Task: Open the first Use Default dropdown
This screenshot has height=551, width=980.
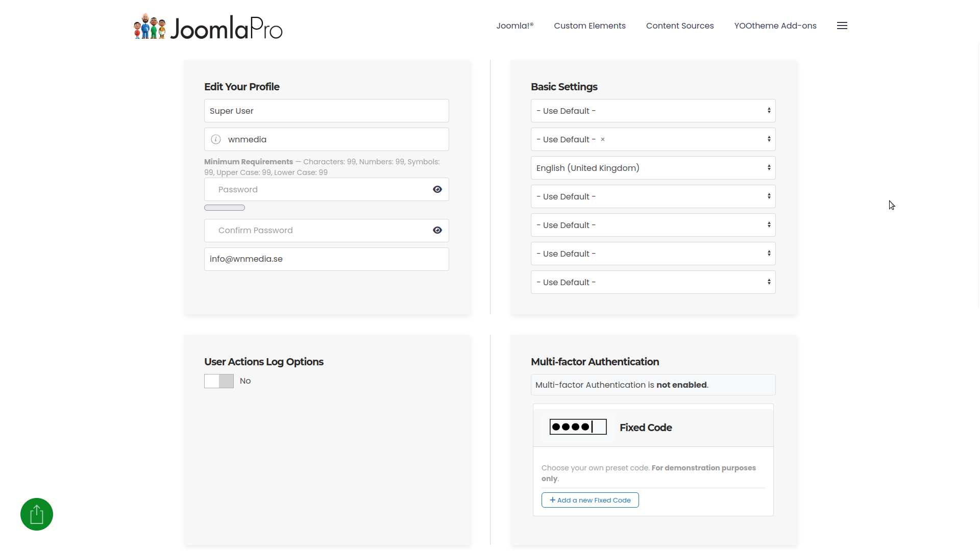Action: [653, 111]
